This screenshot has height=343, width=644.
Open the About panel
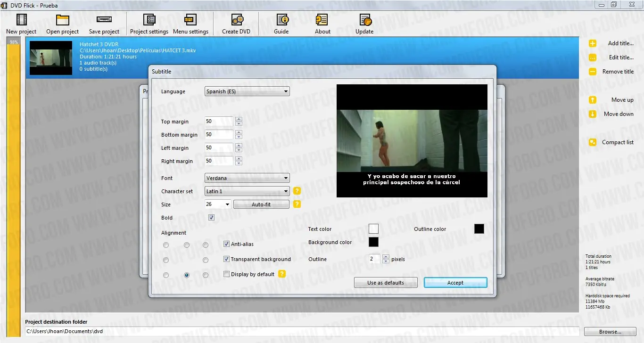322,24
